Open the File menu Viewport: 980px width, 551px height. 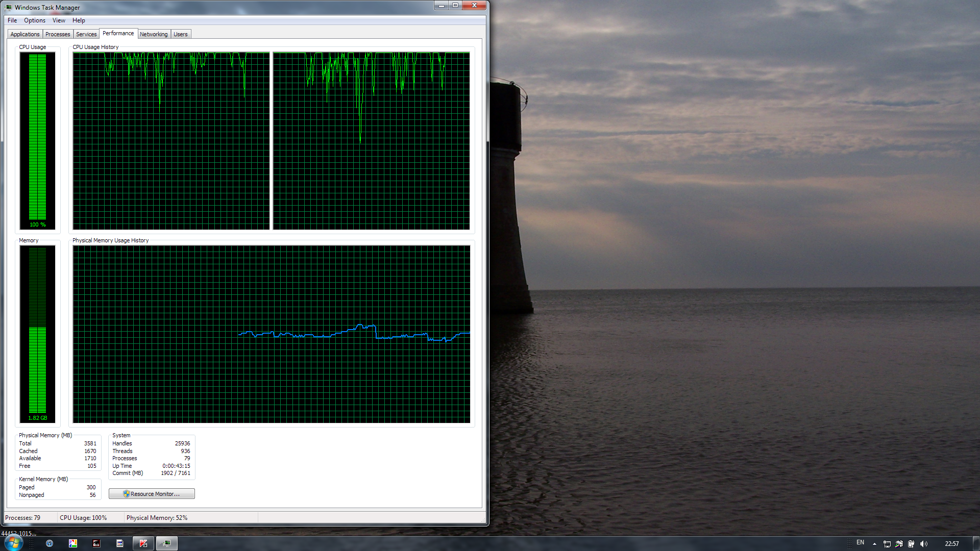pyautogui.click(x=12, y=20)
